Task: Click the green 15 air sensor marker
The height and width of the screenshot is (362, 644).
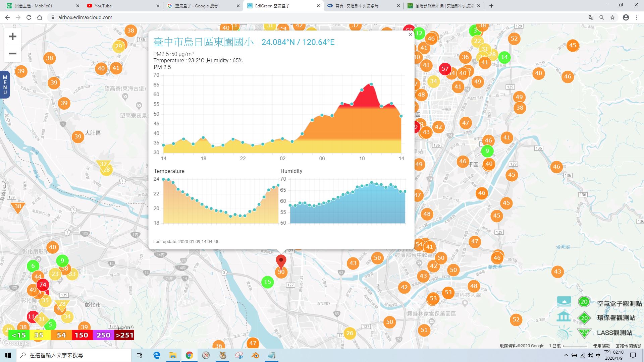Action: [267, 282]
